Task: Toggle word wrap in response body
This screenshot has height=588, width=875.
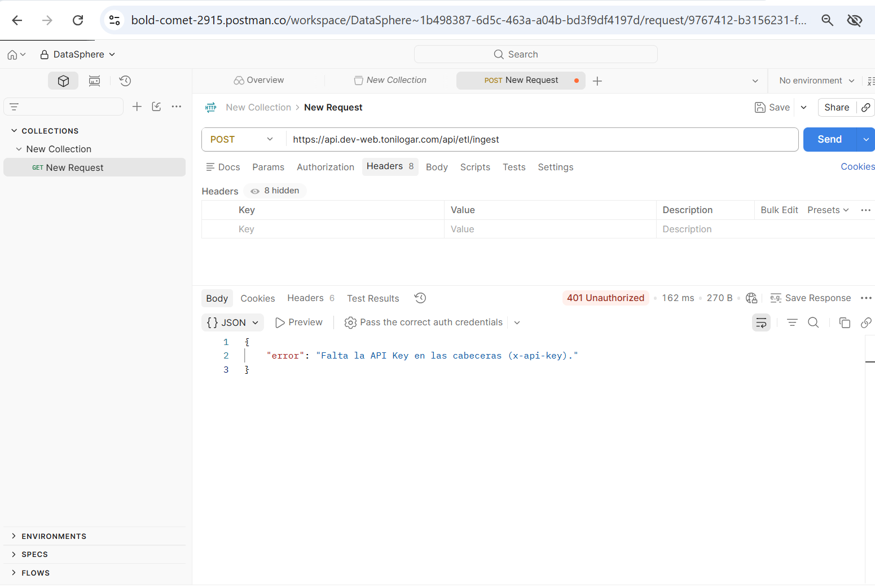Action: pyautogui.click(x=761, y=322)
